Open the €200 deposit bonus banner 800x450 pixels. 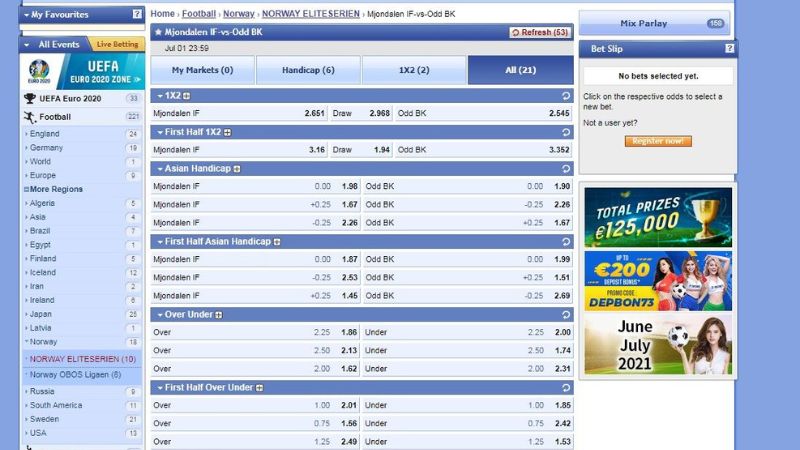click(658, 281)
